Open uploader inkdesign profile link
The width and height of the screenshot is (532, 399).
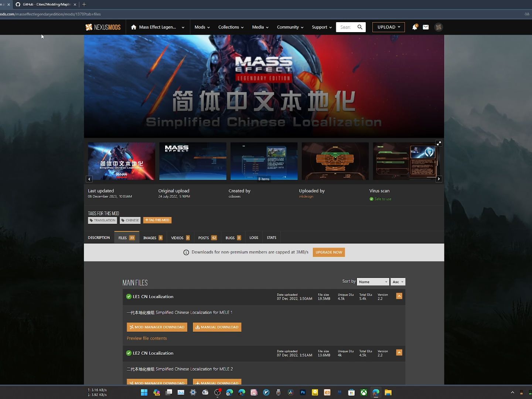[x=306, y=197]
